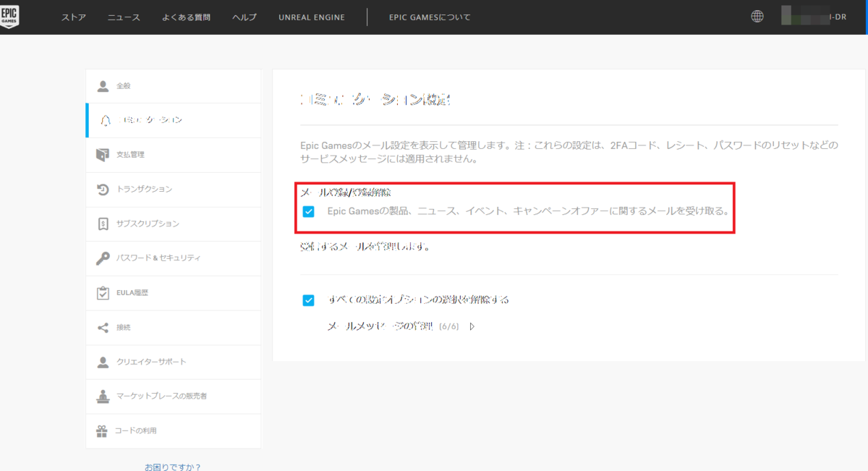Click the email subscription description text
868x471 pixels.
[x=529, y=212]
